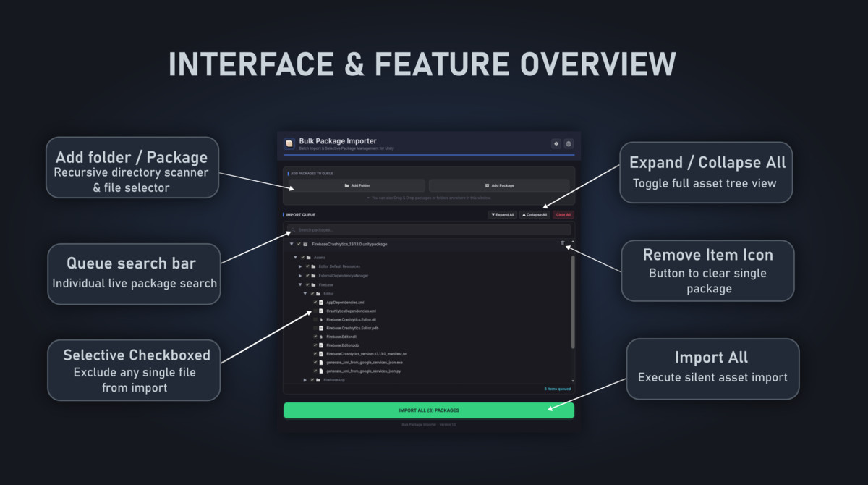
Task: Uncheck the FirebaseApp folder checkbox
Action: coord(312,379)
